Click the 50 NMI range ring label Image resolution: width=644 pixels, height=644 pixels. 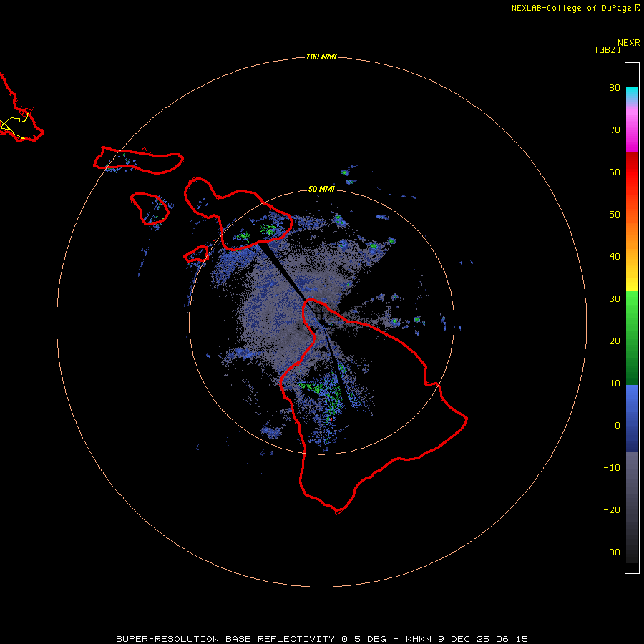pos(321,189)
